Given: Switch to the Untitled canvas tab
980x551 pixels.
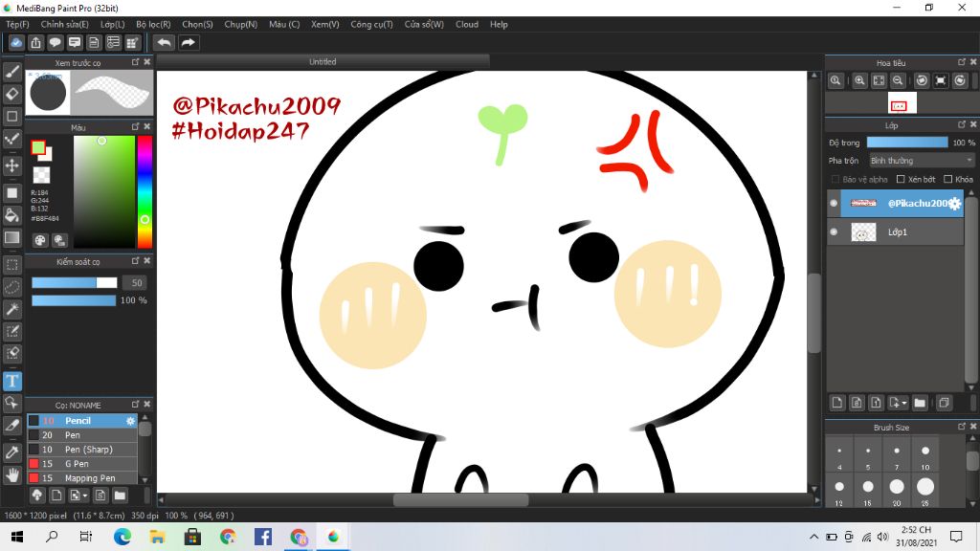Looking at the screenshot, I should coord(323,62).
